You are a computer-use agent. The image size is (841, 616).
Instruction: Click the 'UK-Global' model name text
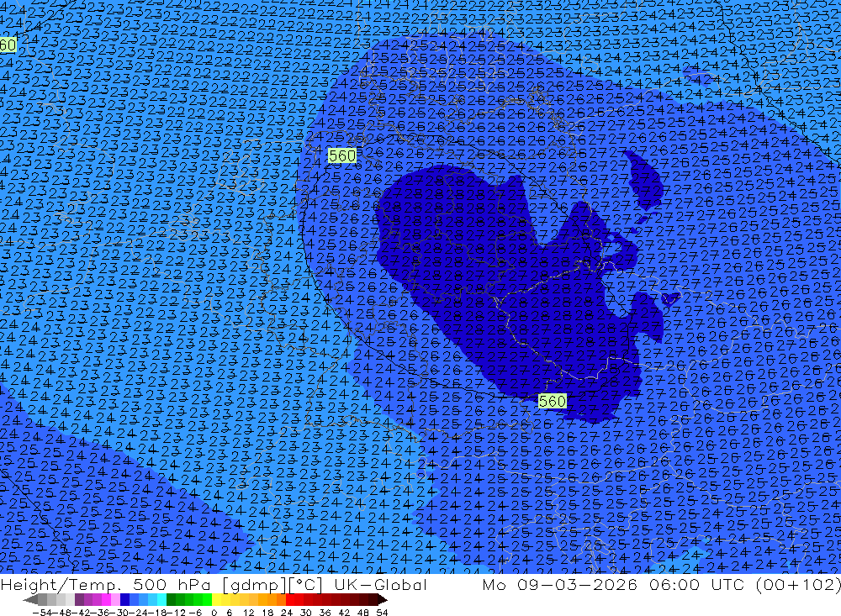(x=380, y=584)
